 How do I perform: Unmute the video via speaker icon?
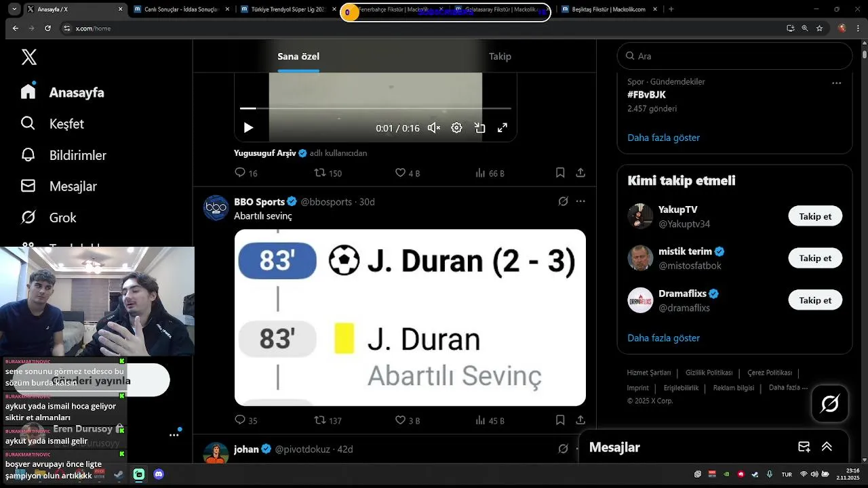pos(434,127)
